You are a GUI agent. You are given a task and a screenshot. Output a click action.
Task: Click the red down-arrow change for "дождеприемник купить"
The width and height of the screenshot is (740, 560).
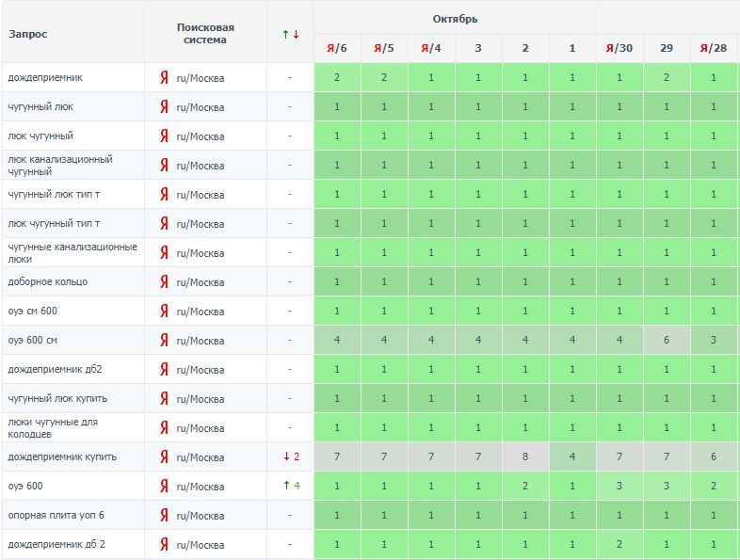pos(290,456)
